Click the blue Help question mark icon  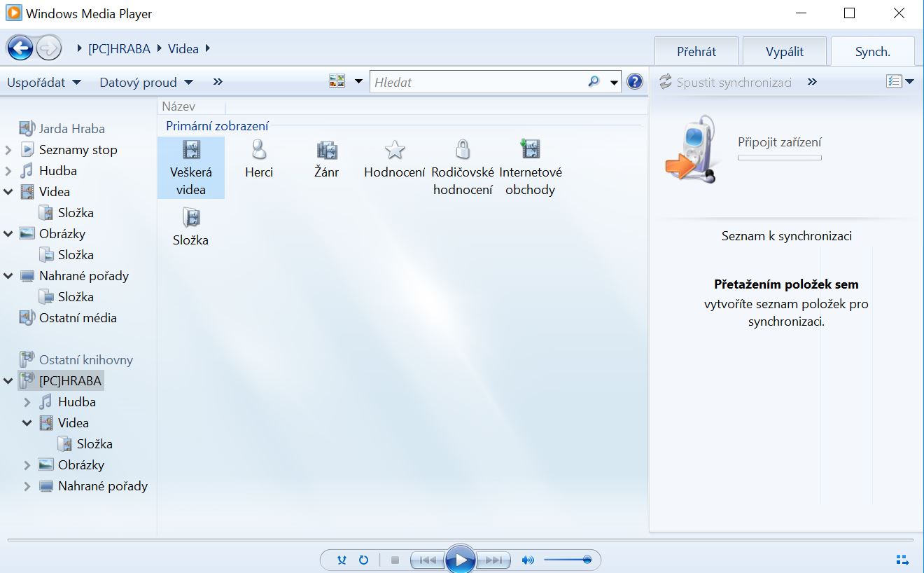point(635,82)
